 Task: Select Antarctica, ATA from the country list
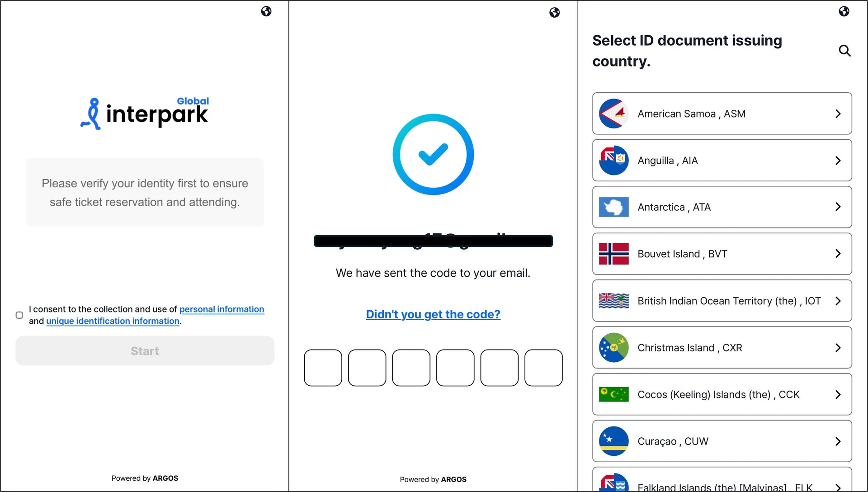coord(721,207)
